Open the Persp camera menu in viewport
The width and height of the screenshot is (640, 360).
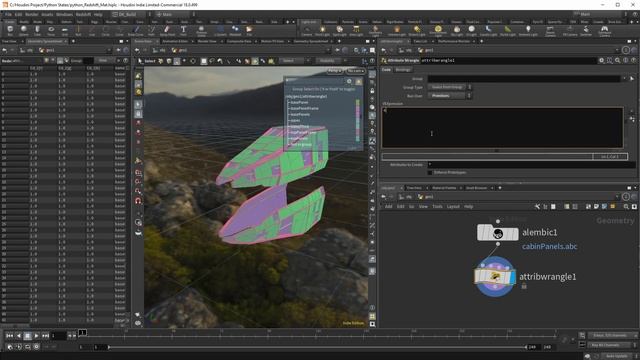[x=335, y=71]
